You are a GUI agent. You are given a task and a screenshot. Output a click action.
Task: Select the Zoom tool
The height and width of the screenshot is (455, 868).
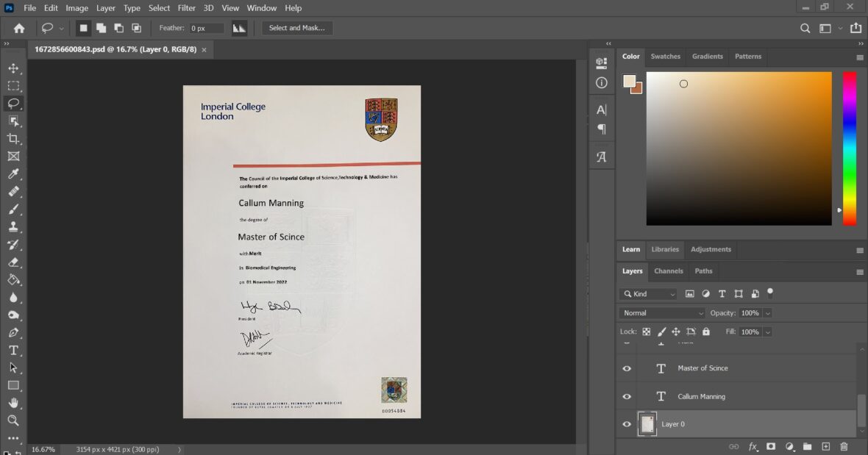[x=13, y=420]
